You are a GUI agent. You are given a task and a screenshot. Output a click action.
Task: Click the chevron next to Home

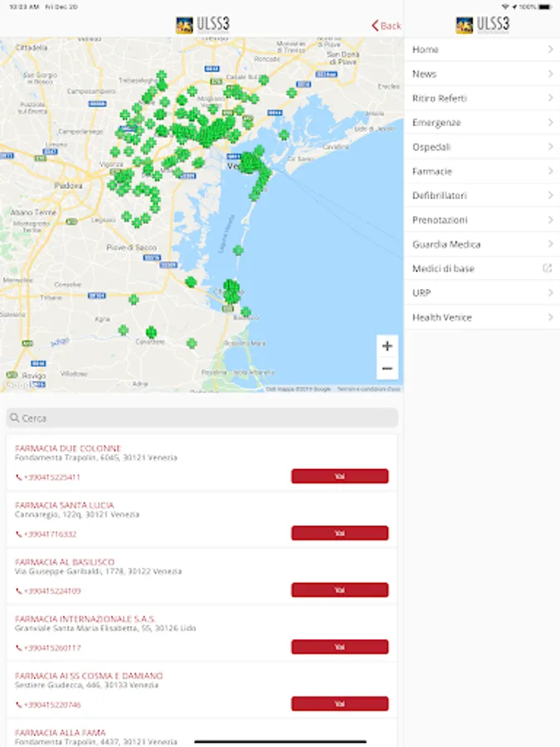[550, 49]
